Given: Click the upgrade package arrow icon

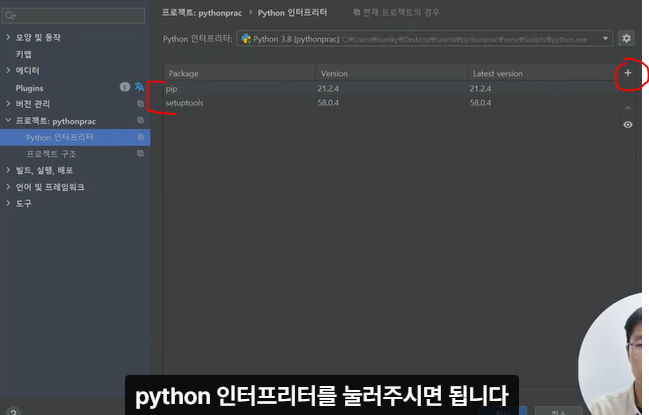Looking at the screenshot, I should tap(627, 108).
